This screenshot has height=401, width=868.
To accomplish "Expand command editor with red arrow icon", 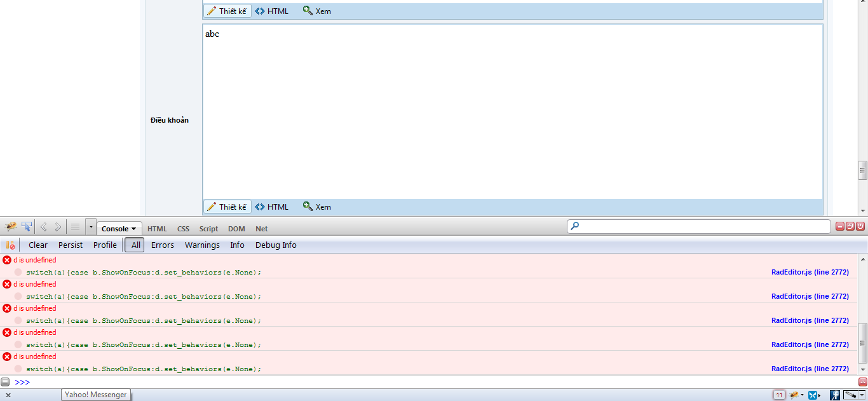I will pos(862,382).
